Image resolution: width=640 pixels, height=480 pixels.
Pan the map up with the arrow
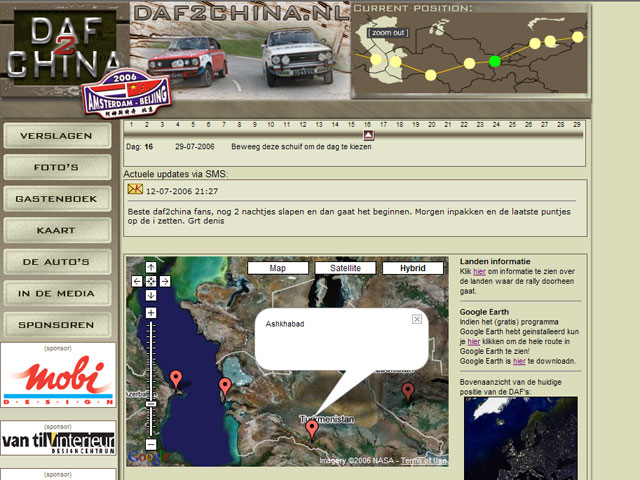[151, 267]
